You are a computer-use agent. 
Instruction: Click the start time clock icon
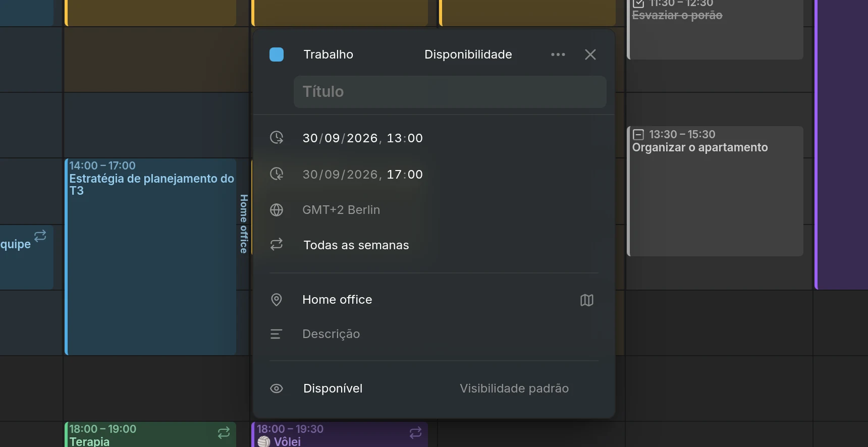click(277, 137)
